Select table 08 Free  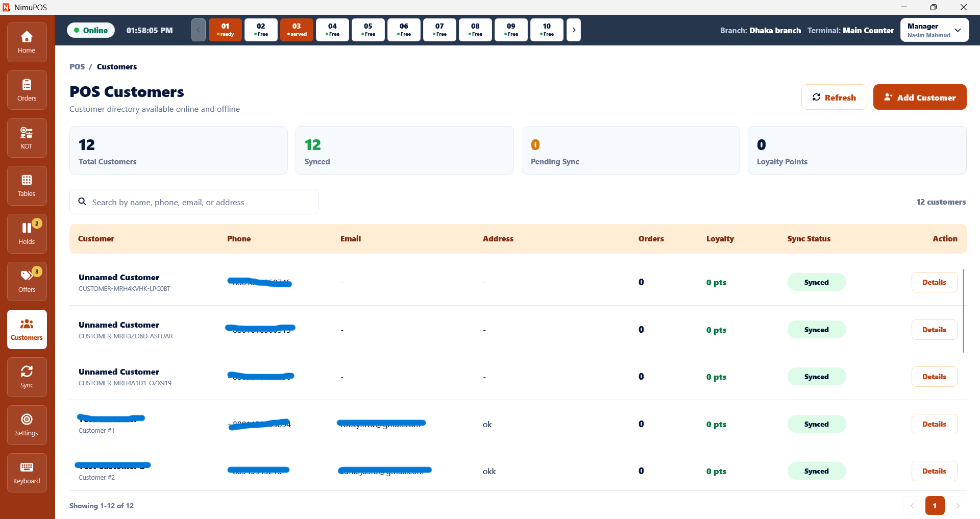[x=475, y=30]
